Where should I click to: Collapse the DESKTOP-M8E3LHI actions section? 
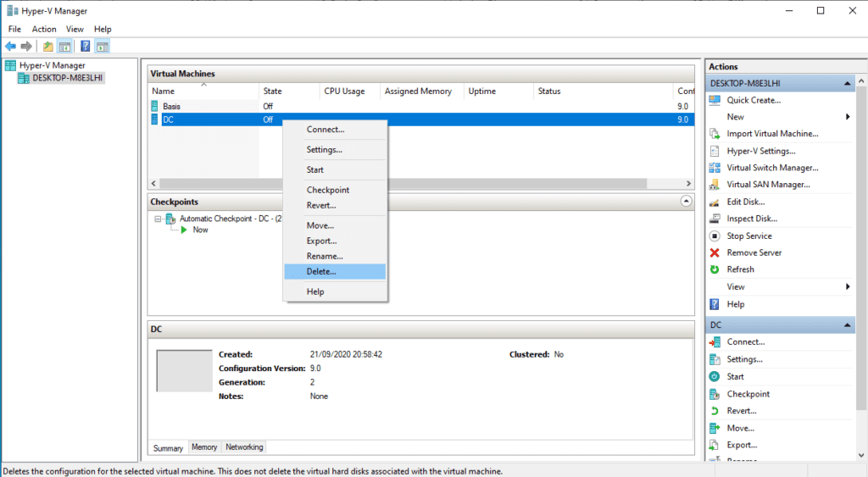847,84
